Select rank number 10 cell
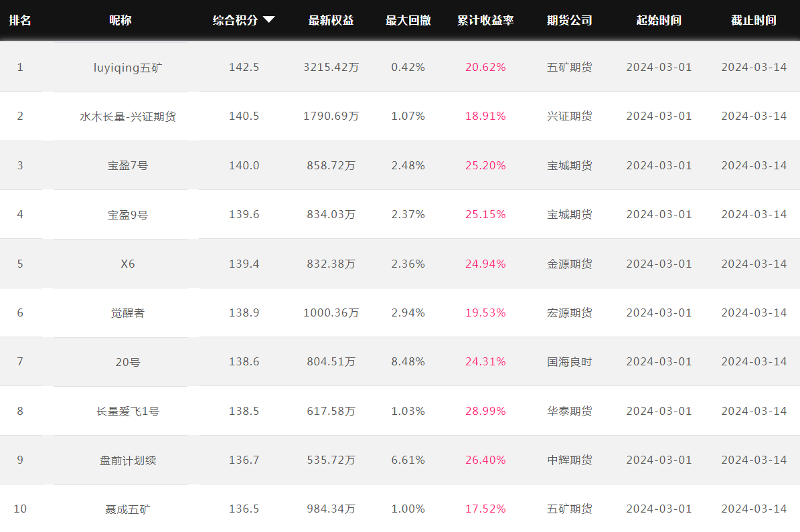This screenshot has width=800, height=532. click(x=20, y=509)
